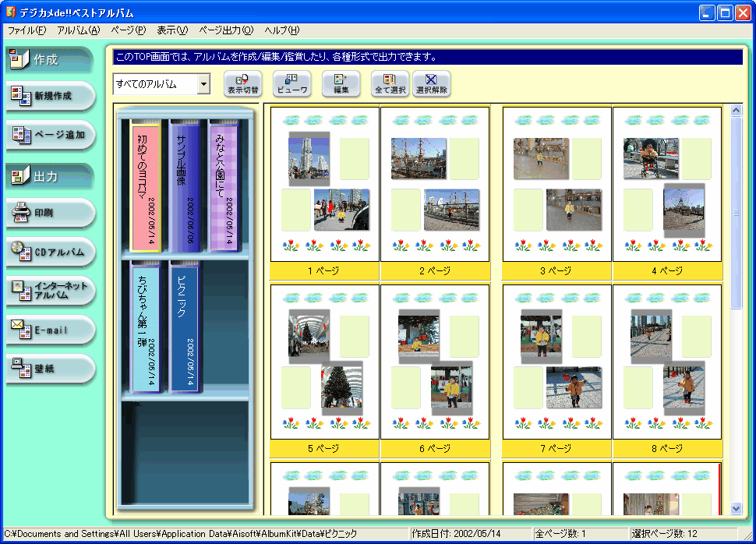Select the 8 ページ thumbnail
The image size is (756, 544).
(667, 362)
